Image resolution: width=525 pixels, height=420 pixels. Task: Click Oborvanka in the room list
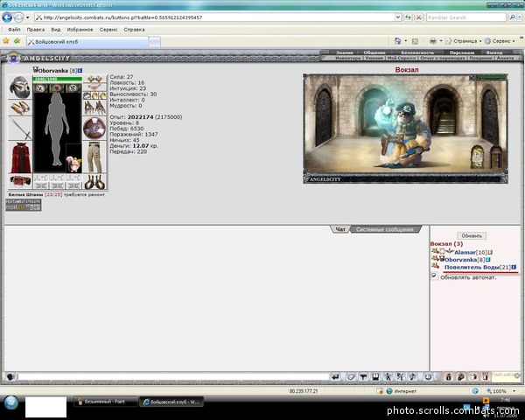click(460, 260)
